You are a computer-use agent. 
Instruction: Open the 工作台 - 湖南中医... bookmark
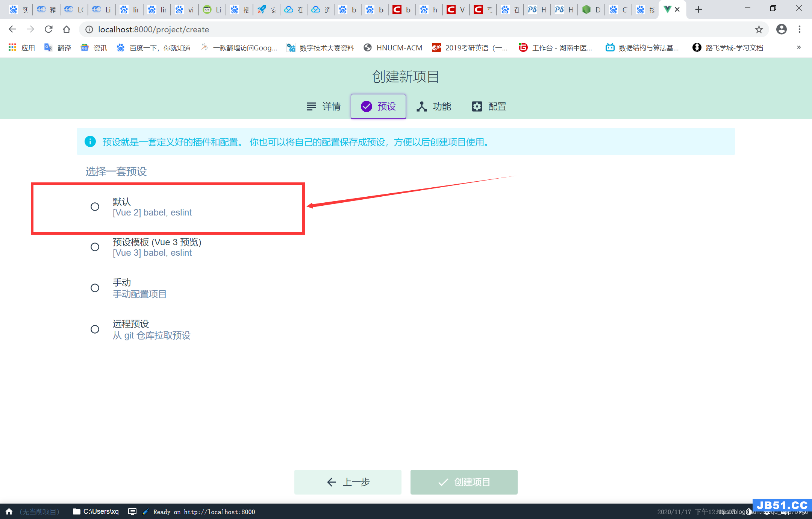(555, 48)
